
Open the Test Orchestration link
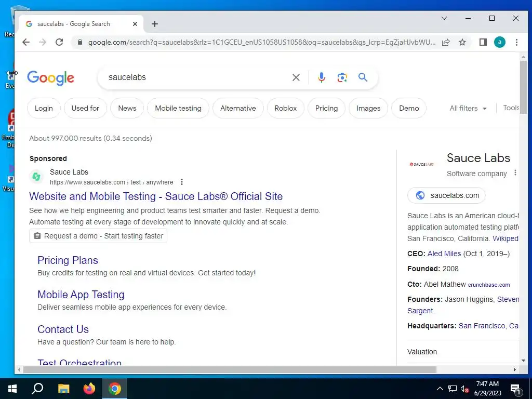pos(79,362)
